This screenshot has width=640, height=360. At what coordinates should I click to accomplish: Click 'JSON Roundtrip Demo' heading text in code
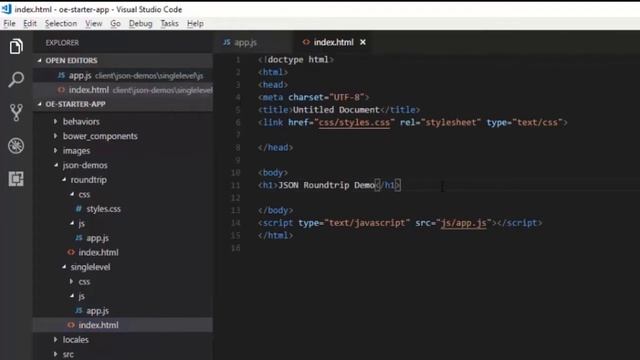(x=326, y=185)
